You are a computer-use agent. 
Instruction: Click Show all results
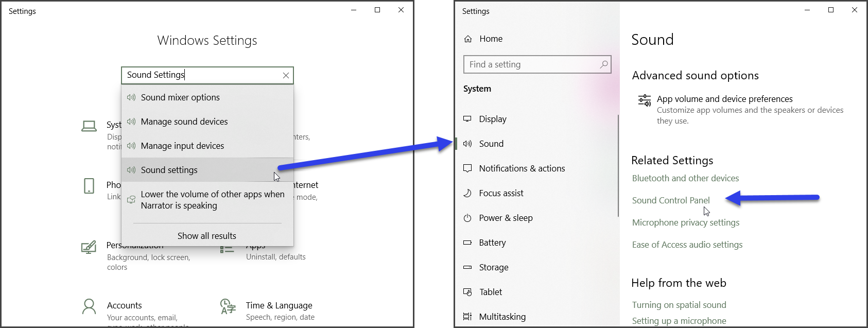(x=207, y=236)
